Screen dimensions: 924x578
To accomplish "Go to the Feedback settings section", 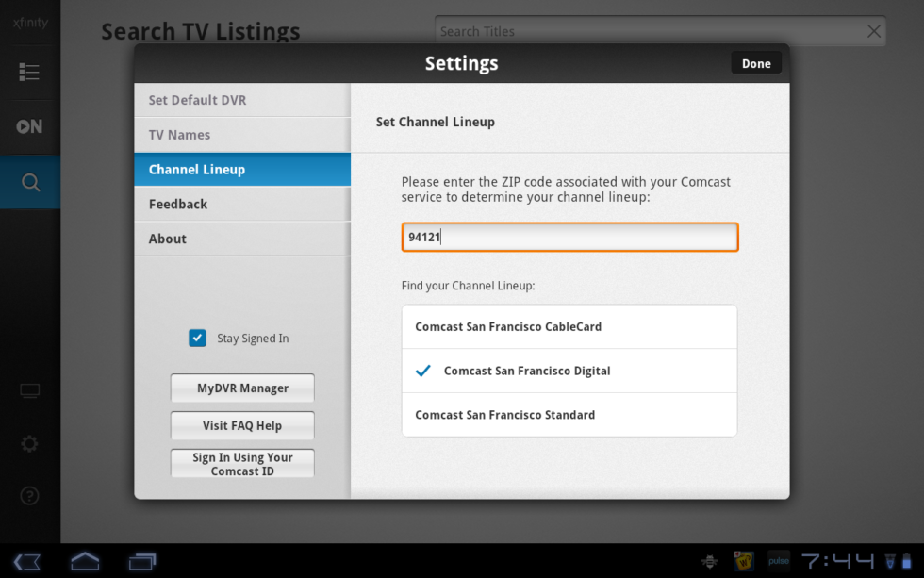I will coord(242,204).
